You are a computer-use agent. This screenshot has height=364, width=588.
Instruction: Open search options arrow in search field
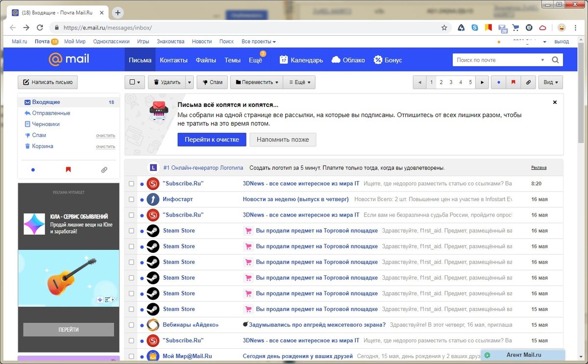pos(542,60)
